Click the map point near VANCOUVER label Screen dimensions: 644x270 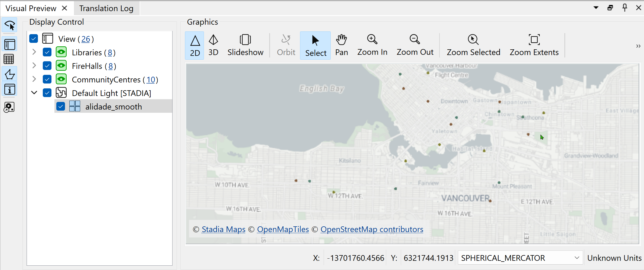490,201
